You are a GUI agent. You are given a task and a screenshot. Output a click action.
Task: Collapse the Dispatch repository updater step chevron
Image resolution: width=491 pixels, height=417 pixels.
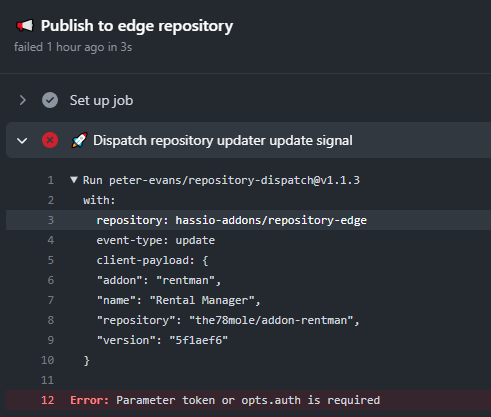pyautogui.click(x=22, y=141)
